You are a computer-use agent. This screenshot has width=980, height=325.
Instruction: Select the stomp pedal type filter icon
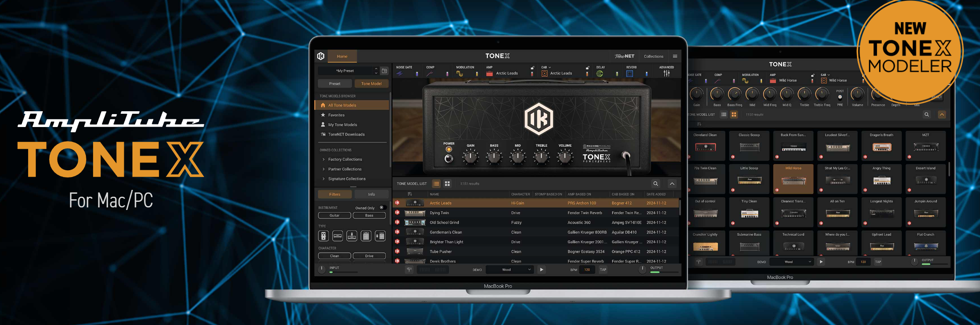[323, 236]
